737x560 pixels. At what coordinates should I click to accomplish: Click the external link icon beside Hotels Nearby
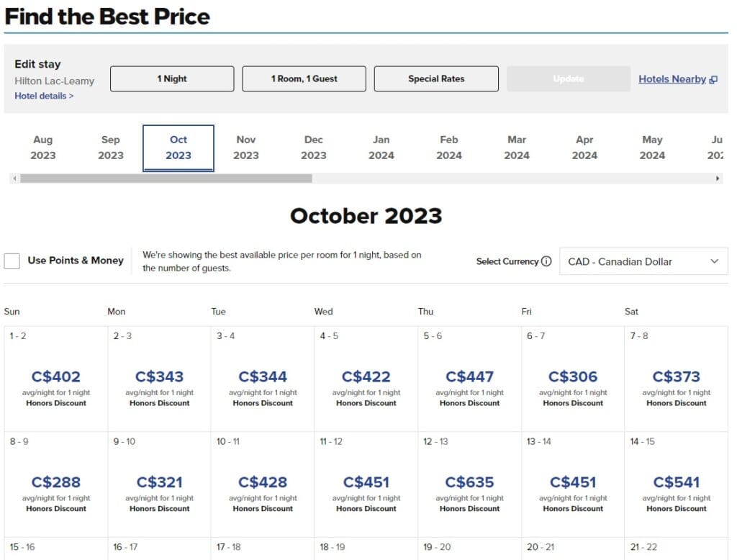(713, 80)
